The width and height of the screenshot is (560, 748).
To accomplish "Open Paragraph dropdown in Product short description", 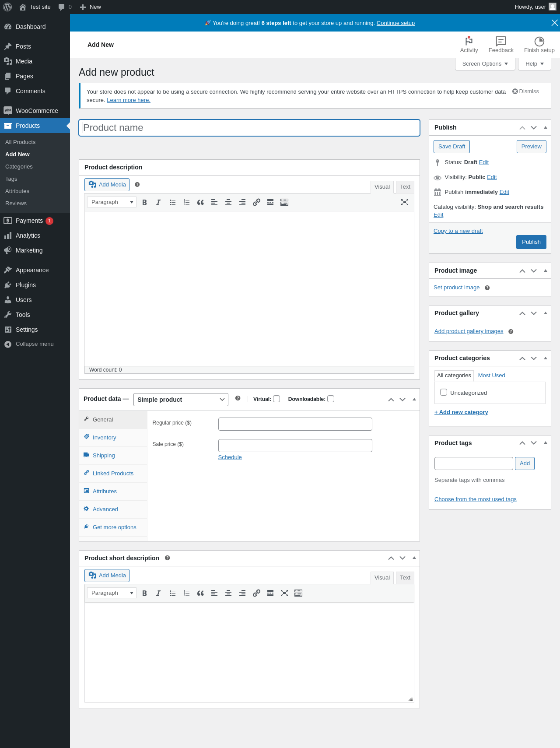I will [x=112, y=593].
